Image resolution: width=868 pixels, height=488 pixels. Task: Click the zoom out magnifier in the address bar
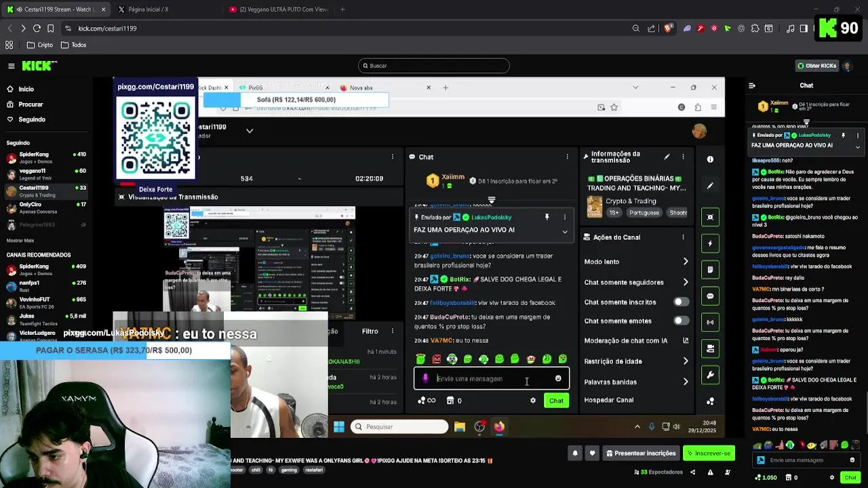tap(635, 28)
